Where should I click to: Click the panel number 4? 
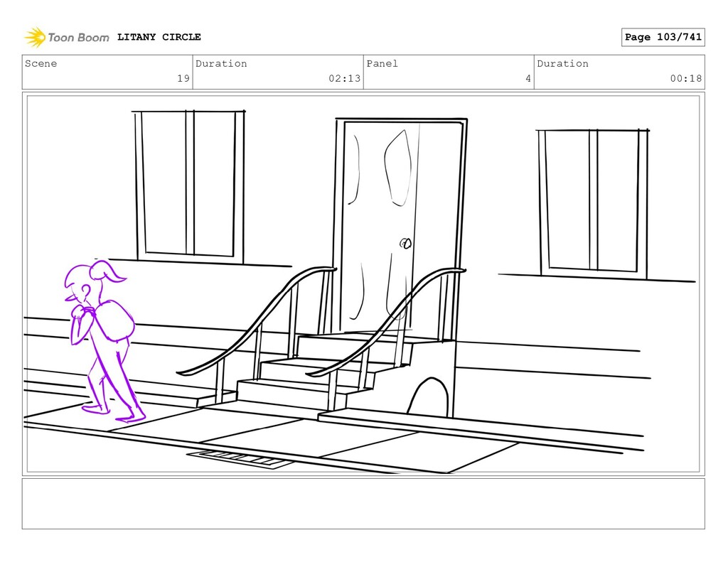[x=528, y=78]
